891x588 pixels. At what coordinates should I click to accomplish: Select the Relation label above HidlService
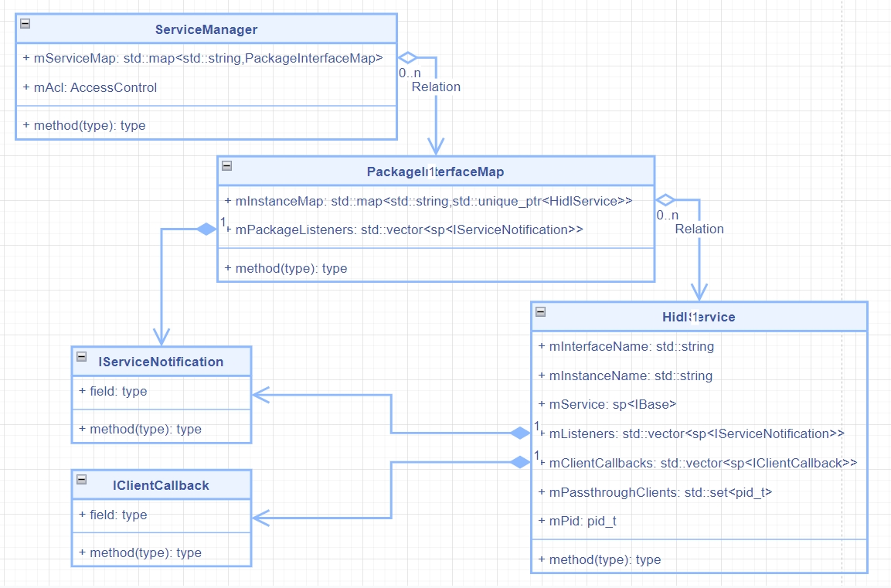click(699, 229)
